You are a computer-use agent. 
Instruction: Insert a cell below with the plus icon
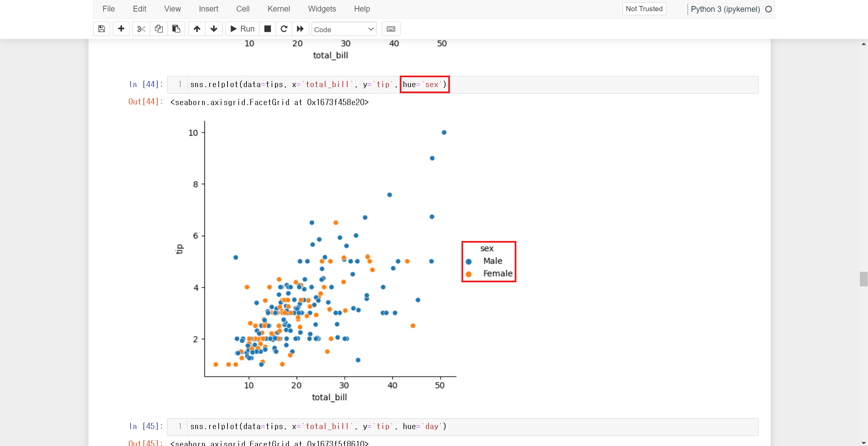click(121, 29)
